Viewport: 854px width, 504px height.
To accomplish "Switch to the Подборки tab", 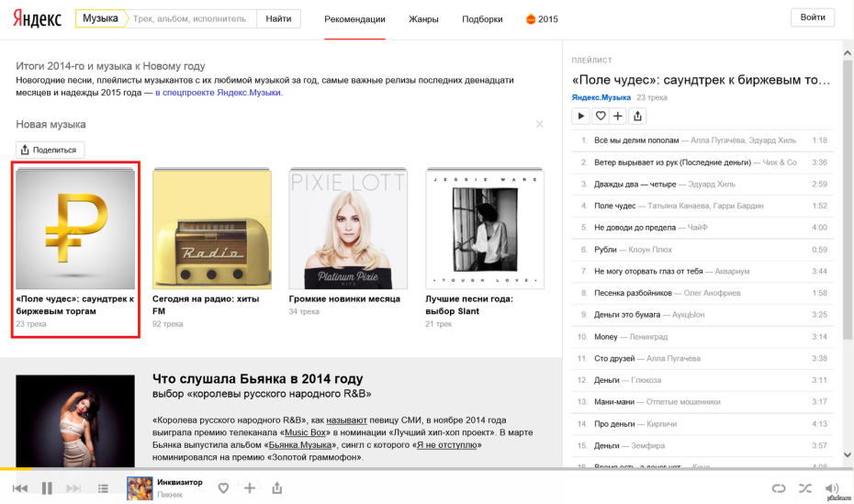I will click(x=482, y=19).
